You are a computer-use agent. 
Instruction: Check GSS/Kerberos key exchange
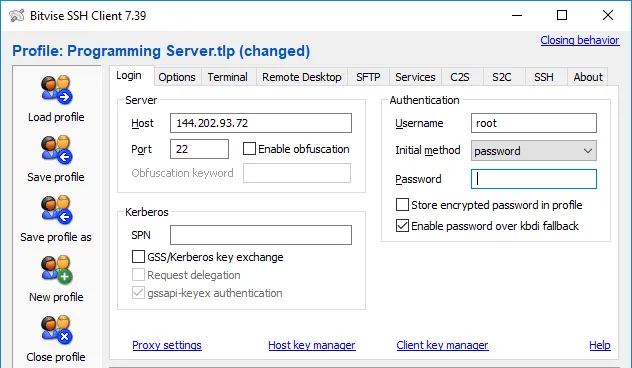click(x=138, y=257)
